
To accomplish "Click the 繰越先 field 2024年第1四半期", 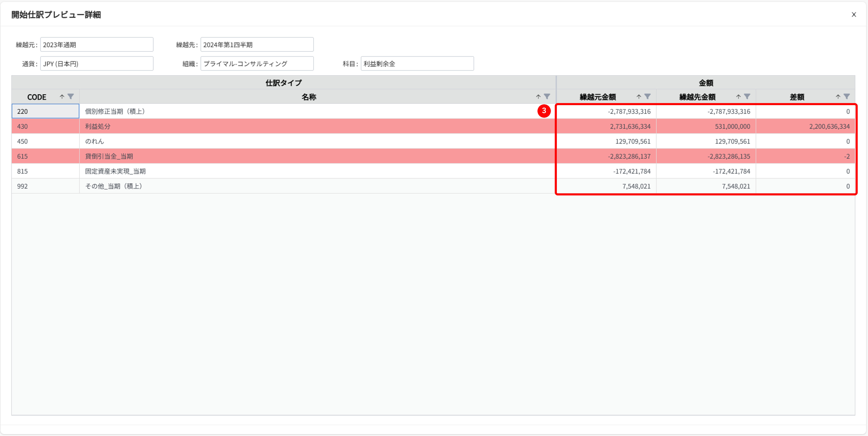I will point(257,45).
